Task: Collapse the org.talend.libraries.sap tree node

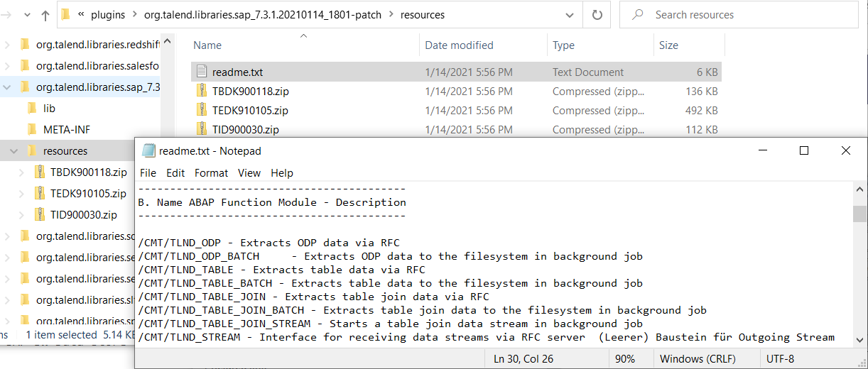Action: point(7,87)
